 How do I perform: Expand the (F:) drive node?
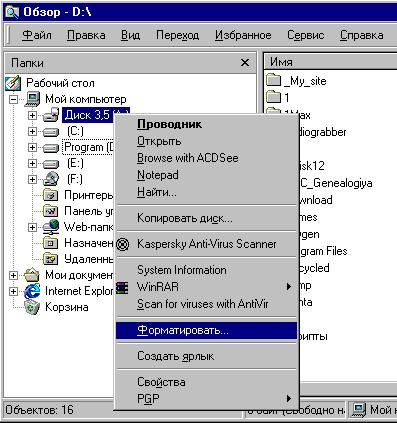(32, 179)
